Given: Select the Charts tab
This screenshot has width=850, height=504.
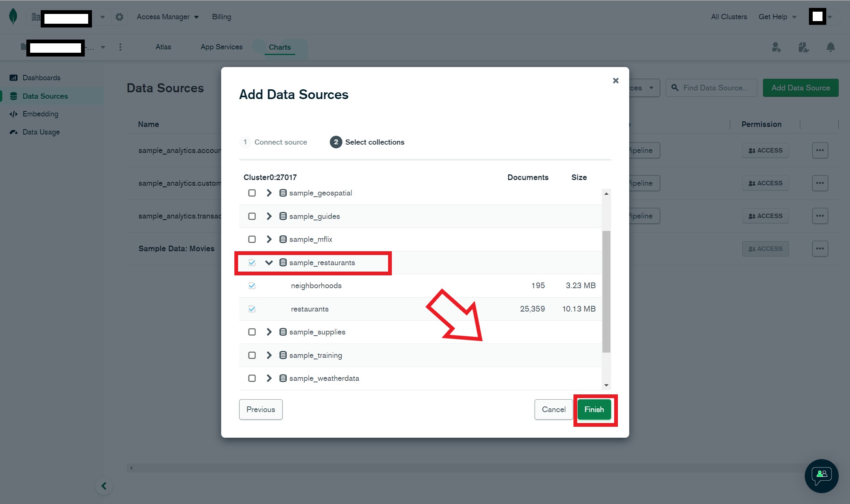Looking at the screenshot, I should coord(280,47).
